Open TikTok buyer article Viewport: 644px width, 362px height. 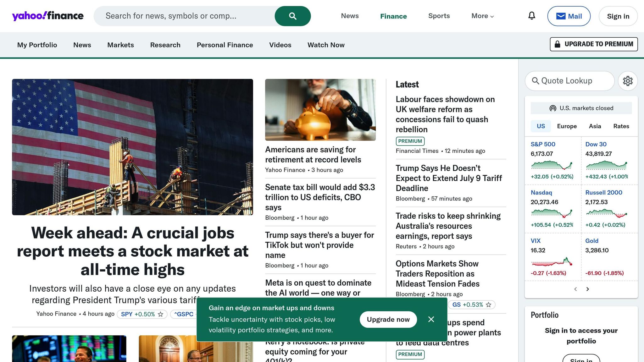pyautogui.click(x=319, y=245)
